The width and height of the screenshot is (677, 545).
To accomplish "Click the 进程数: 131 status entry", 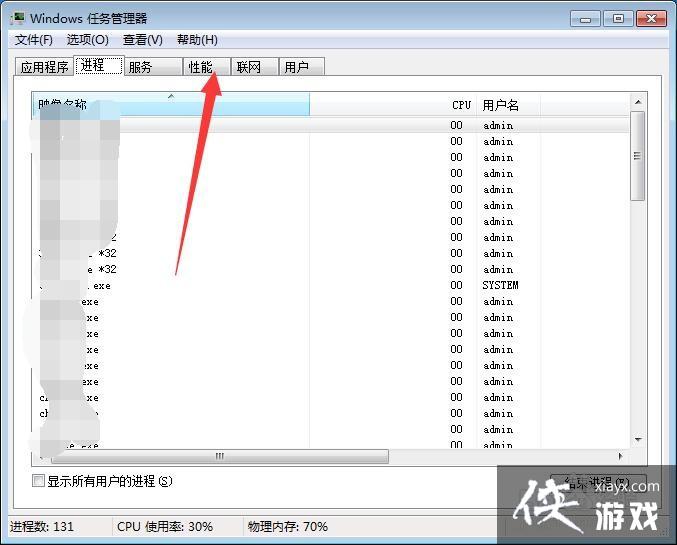I will click(41, 526).
